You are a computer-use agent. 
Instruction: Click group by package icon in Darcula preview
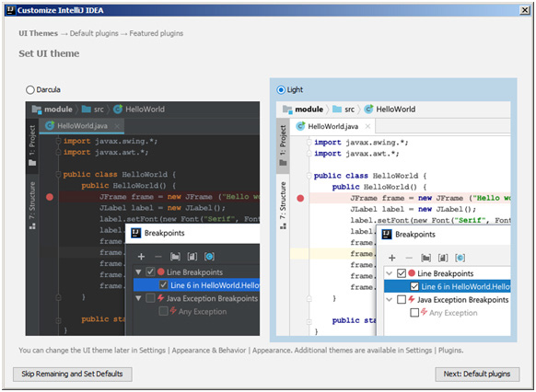click(175, 257)
